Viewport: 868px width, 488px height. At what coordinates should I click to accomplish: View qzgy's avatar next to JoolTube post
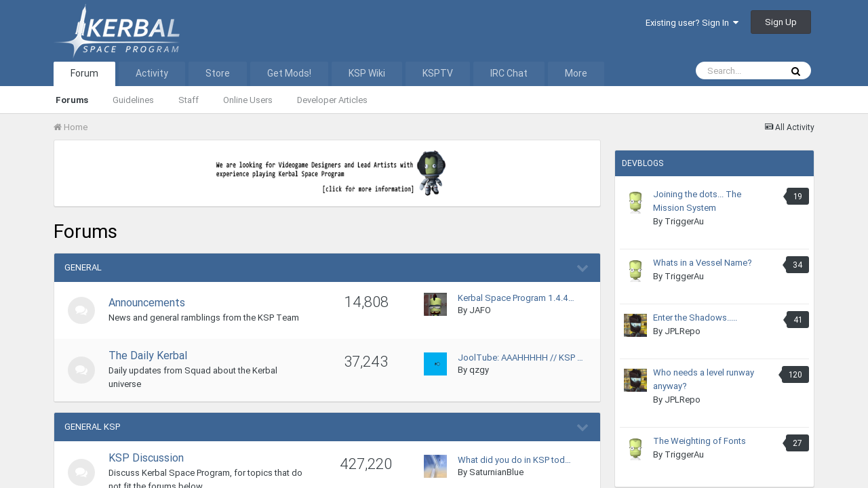click(435, 364)
